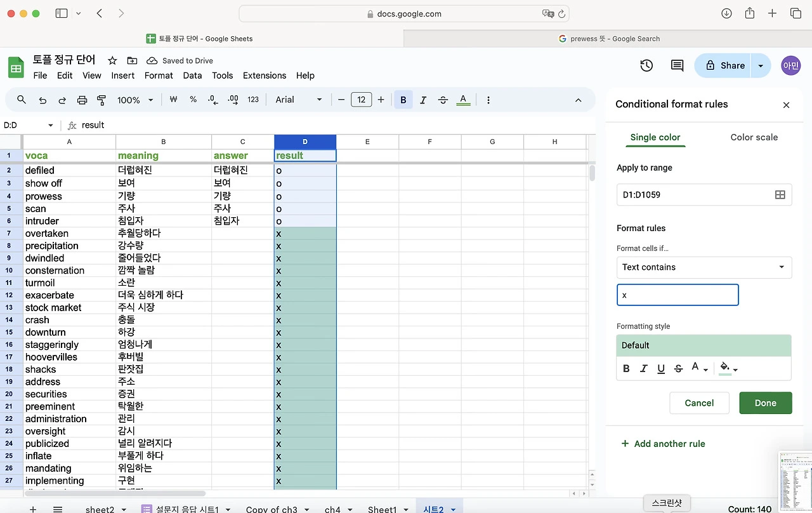Open the 시트2 sheet tab menu arrow
This screenshot has width=812, height=513.
(x=454, y=509)
